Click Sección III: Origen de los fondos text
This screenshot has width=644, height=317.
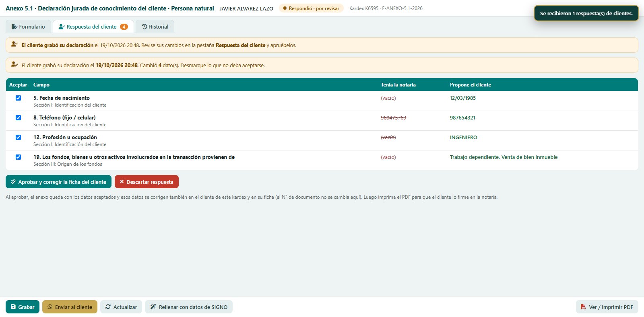pos(68,164)
